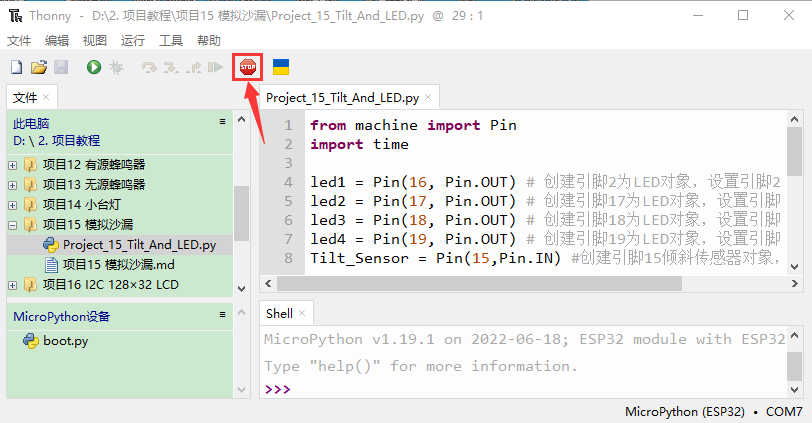
Task: Click the D: \ 2. 项目教程 path link
Action: (56, 141)
